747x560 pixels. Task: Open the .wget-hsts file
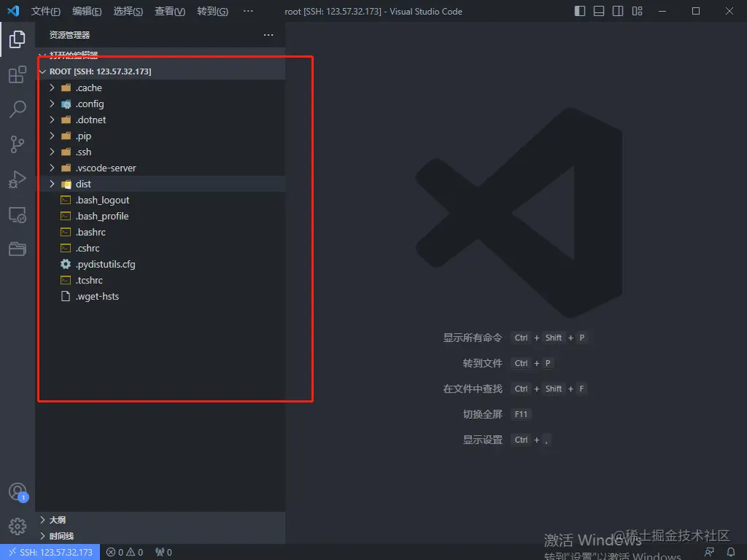(x=161, y=296)
